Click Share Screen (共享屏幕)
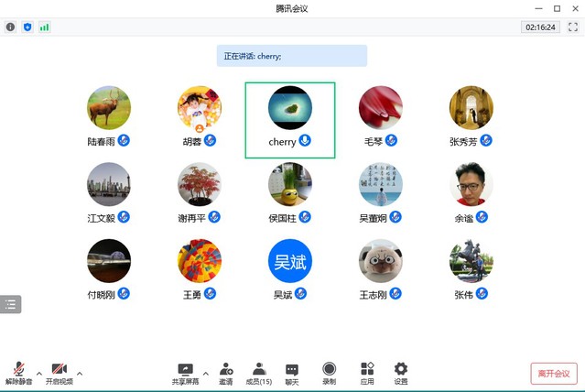 pyautogui.click(x=185, y=372)
